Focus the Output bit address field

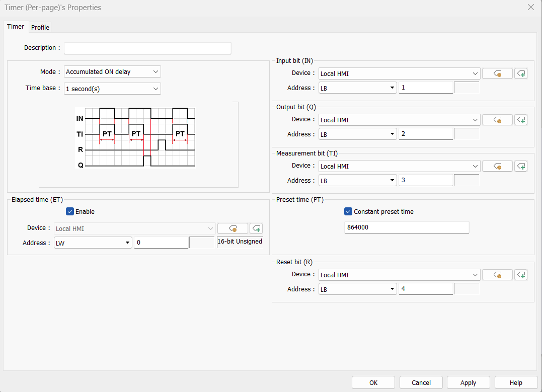point(426,134)
